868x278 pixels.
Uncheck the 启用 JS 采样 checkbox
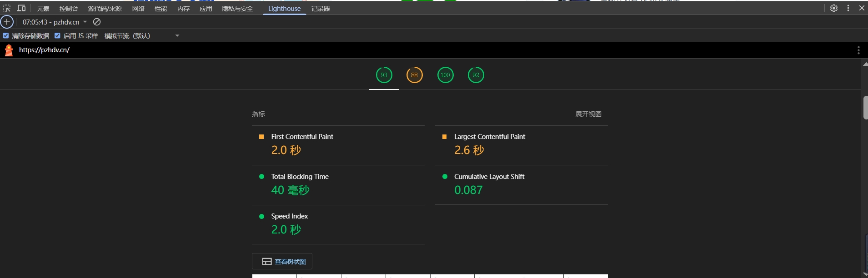click(57, 35)
